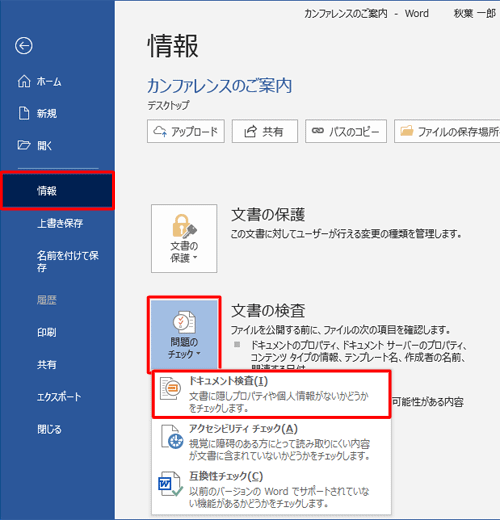Click the 互換性チェック Word document icon

[170, 484]
